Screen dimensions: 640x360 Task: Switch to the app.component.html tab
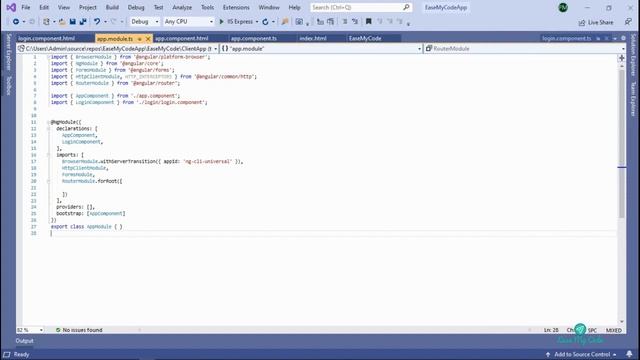point(182,38)
